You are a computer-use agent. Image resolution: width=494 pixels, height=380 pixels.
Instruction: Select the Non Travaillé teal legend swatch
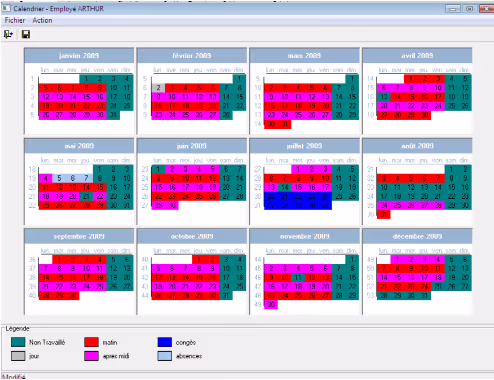(x=18, y=342)
